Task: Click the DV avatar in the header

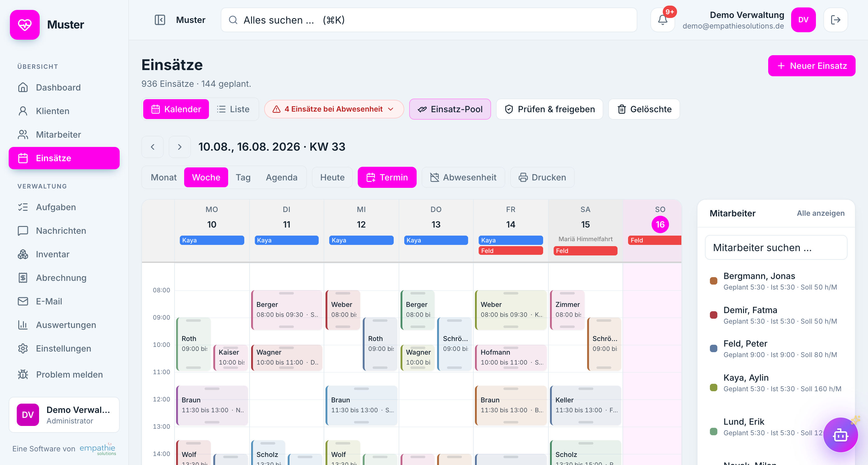Action: 803,20
